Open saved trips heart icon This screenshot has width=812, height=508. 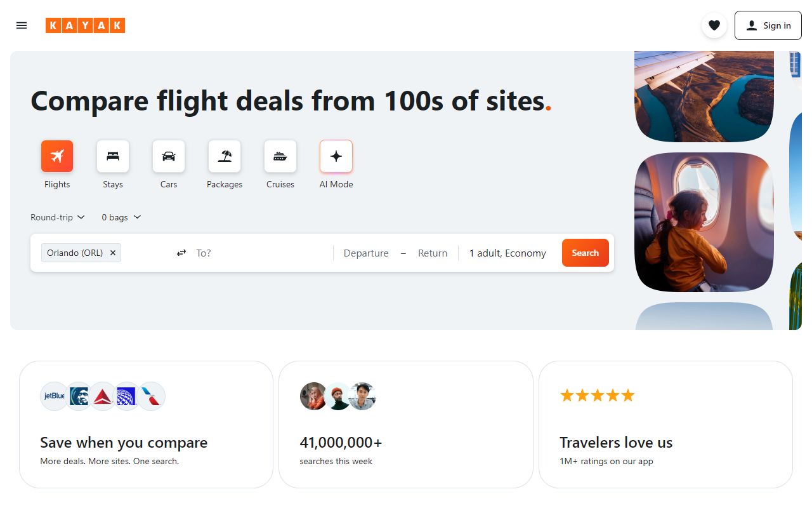click(x=714, y=25)
